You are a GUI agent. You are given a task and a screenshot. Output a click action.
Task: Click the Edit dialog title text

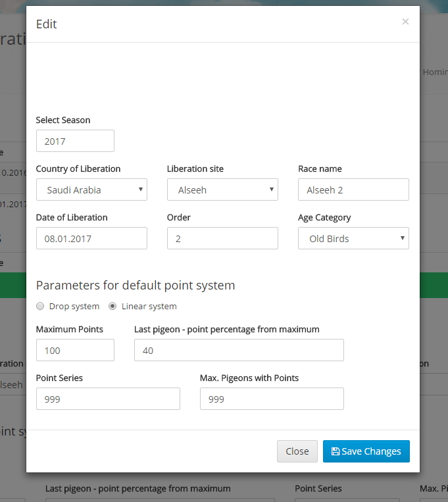point(47,24)
